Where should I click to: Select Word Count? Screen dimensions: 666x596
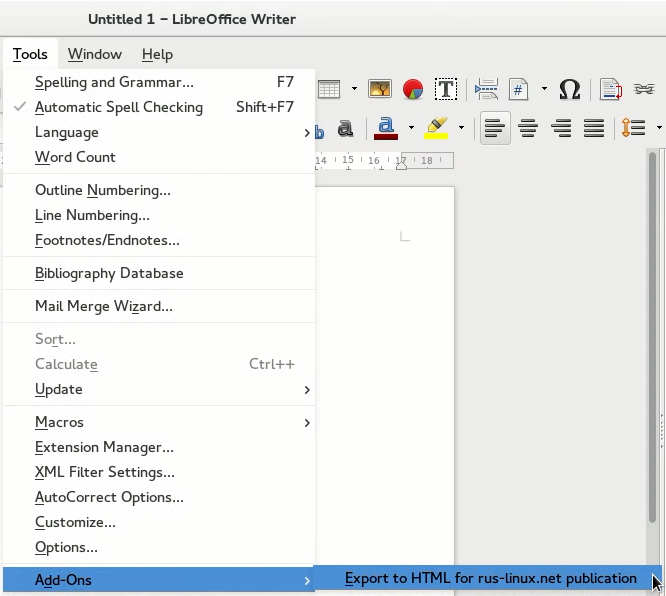pos(159,157)
